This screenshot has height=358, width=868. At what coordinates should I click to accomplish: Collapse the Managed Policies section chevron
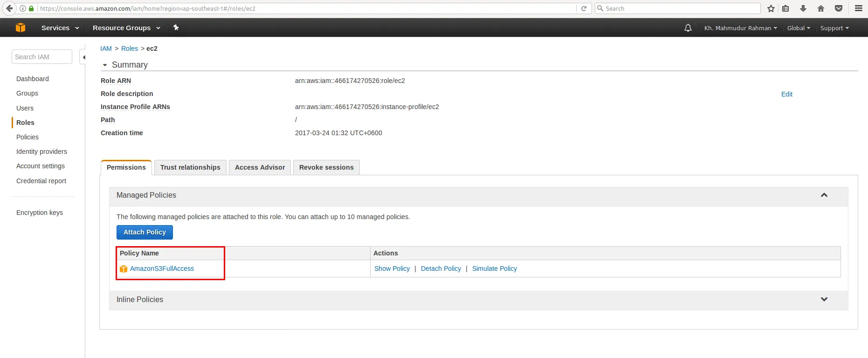pos(824,195)
